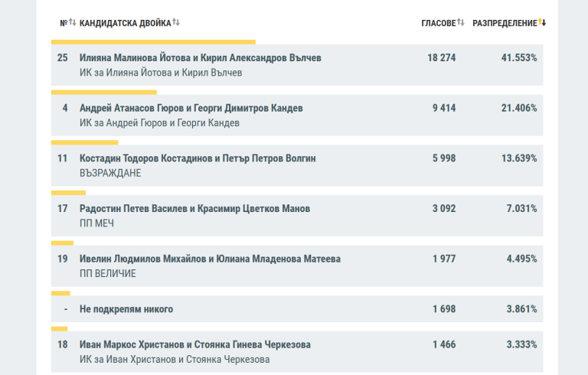
Task: Click candidate number 4
Action: pos(65,108)
